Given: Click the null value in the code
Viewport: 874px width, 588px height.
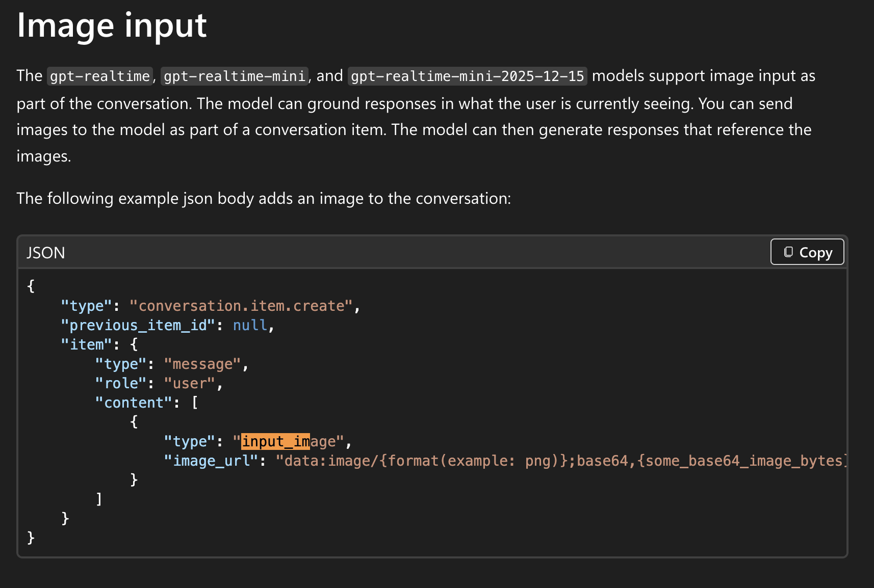Looking at the screenshot, I should click(x=250, y=325).
